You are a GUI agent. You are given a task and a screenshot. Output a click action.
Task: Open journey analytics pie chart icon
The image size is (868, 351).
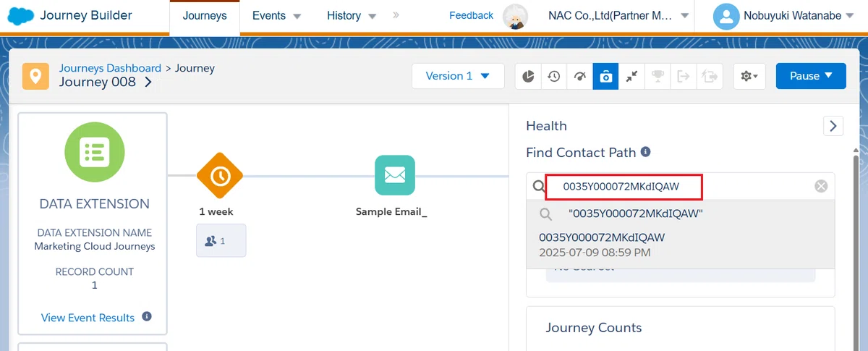pyautogui.click(x=529, y=76)
